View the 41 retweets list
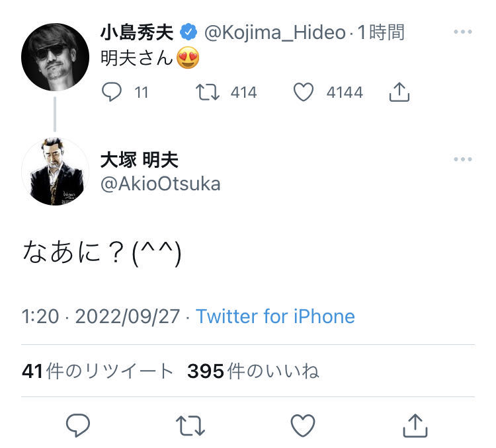The height and width of the screenshot is (448, 496). coord(97,371)
